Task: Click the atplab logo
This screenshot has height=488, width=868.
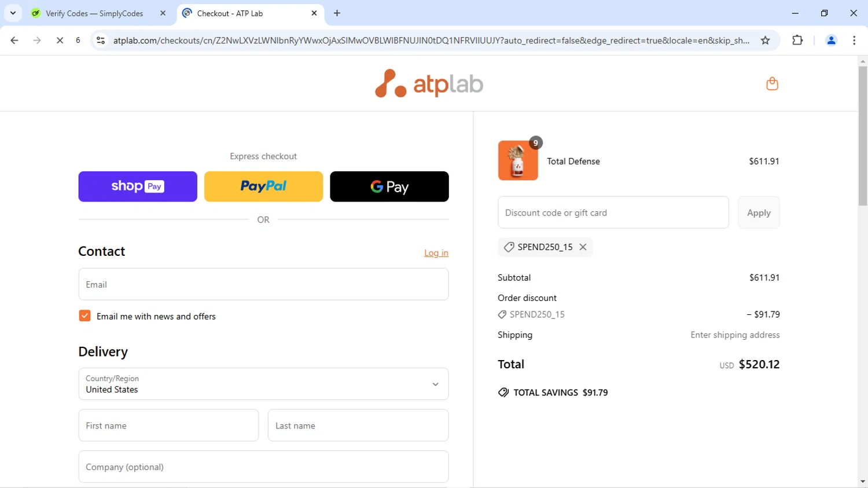Action: pyautogui.click(x=429, y=84)
